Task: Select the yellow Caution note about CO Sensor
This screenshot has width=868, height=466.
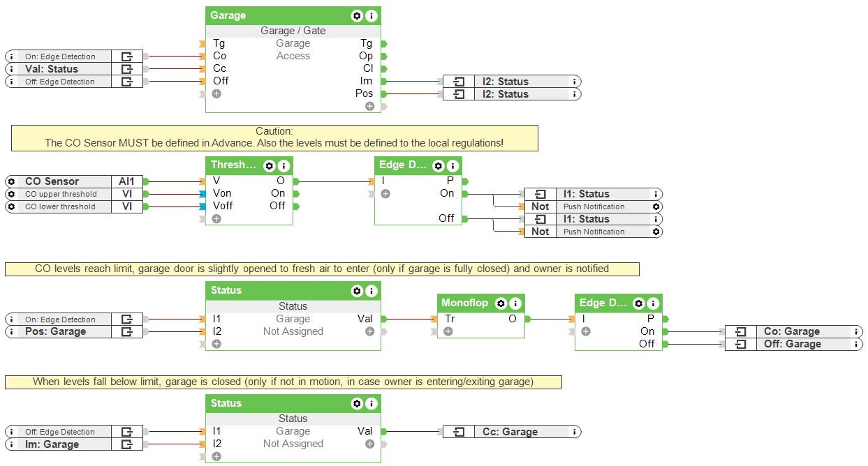Action: pos(274,137)
